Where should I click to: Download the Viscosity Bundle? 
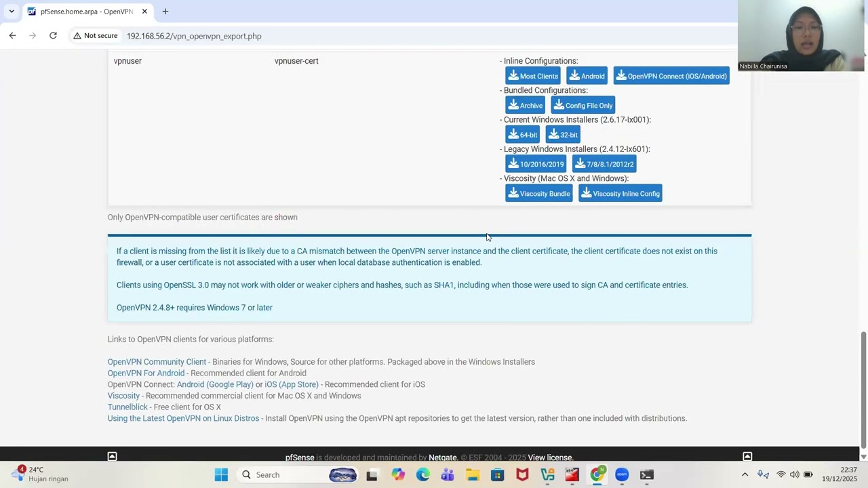pos(538,193)
